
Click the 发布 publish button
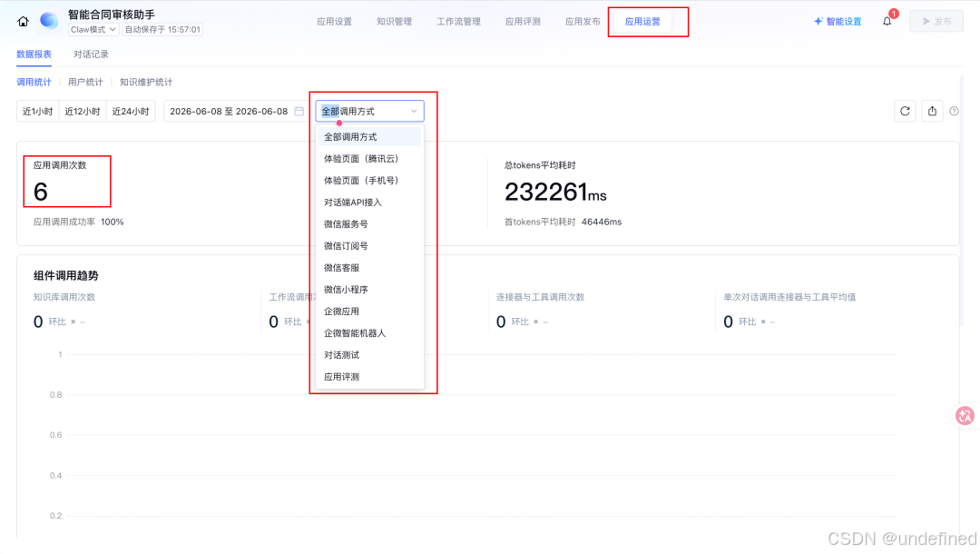(936, 21)
